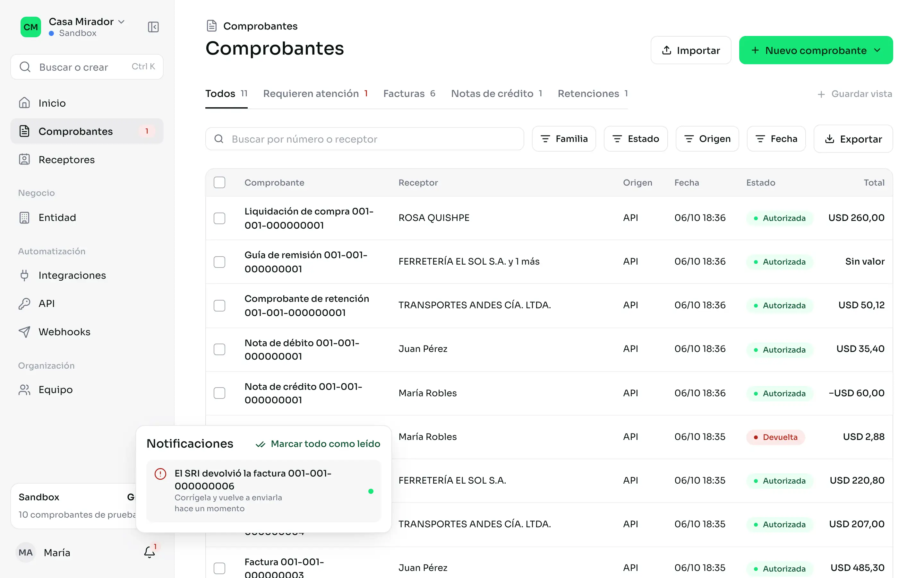The image size is (924, 578).
Task: Click the Exportar button
Action: click(853, 139)
